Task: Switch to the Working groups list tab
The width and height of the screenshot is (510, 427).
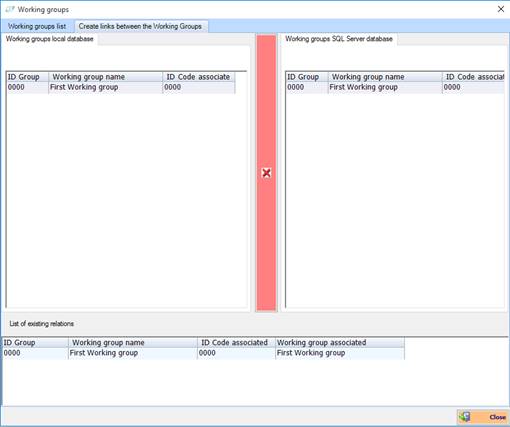Action: tap(37, 26)
